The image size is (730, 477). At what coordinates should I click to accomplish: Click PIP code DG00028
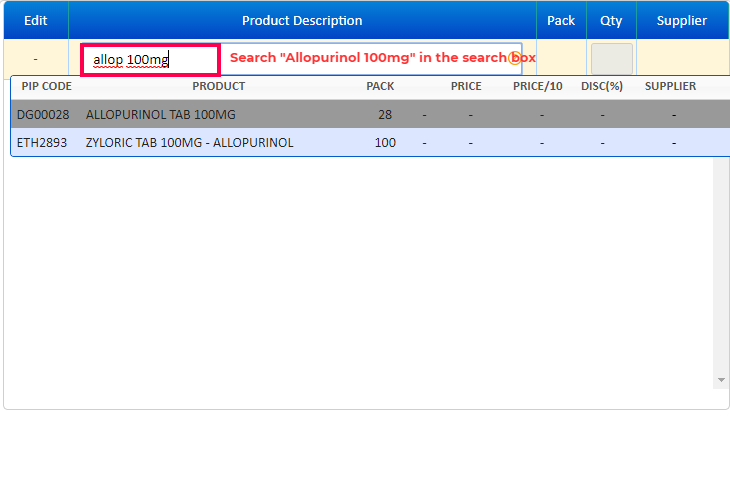coord(43,114)
